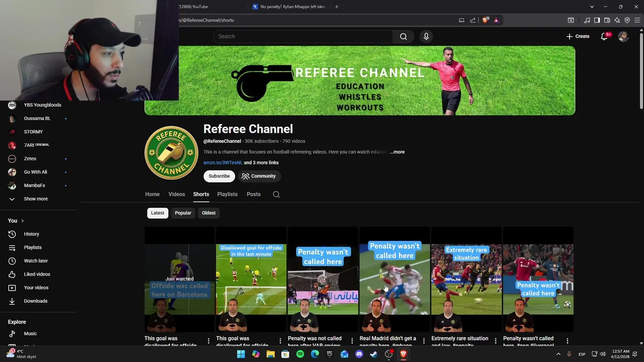
Task: Click the Brave Shields lion icon
Action: 485,20
